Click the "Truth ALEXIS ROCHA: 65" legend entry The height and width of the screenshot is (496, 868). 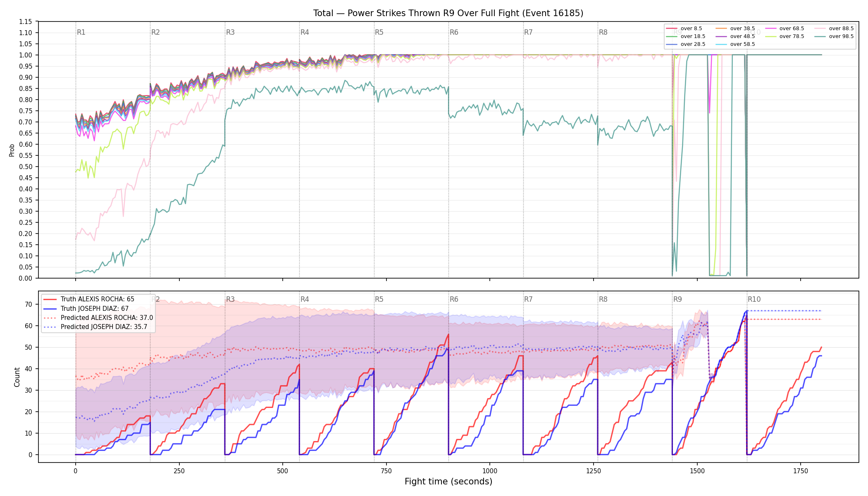89,299
